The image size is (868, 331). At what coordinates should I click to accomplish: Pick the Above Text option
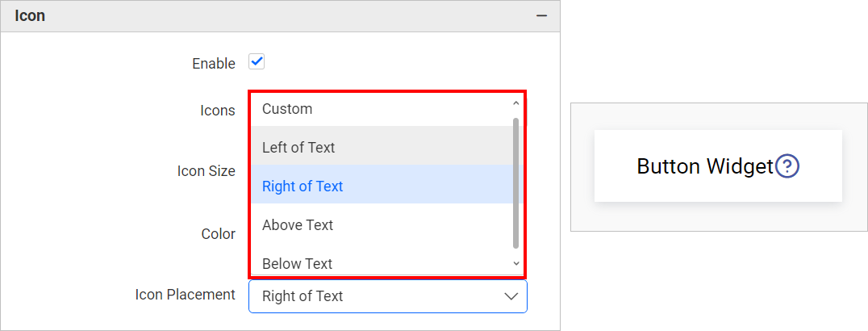pos(298,225)
